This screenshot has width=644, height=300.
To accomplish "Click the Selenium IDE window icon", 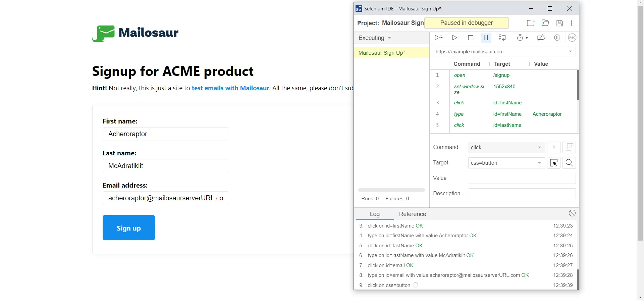I will 359,9.
